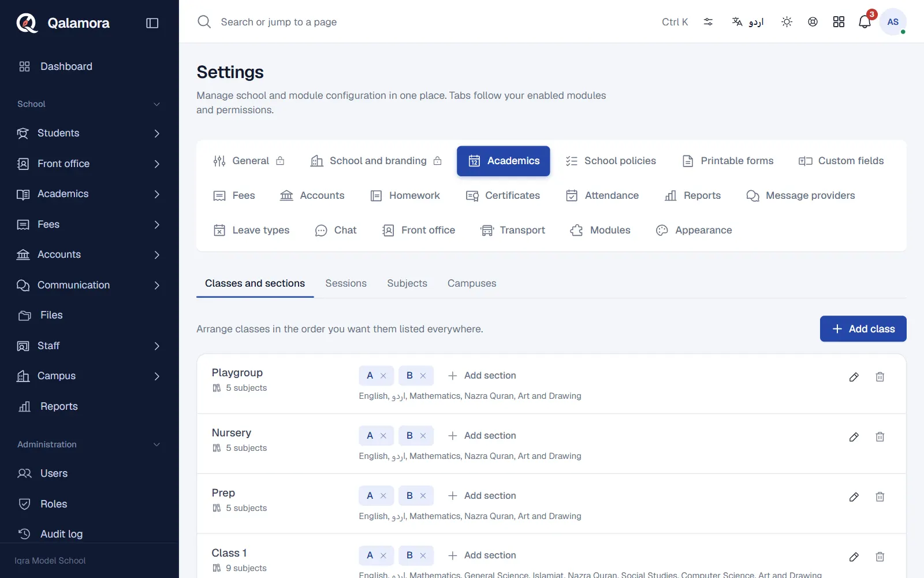The width and height of the screenshot is (924, 578).
Task: Switch language to Urdu
Action: [748, 22]
